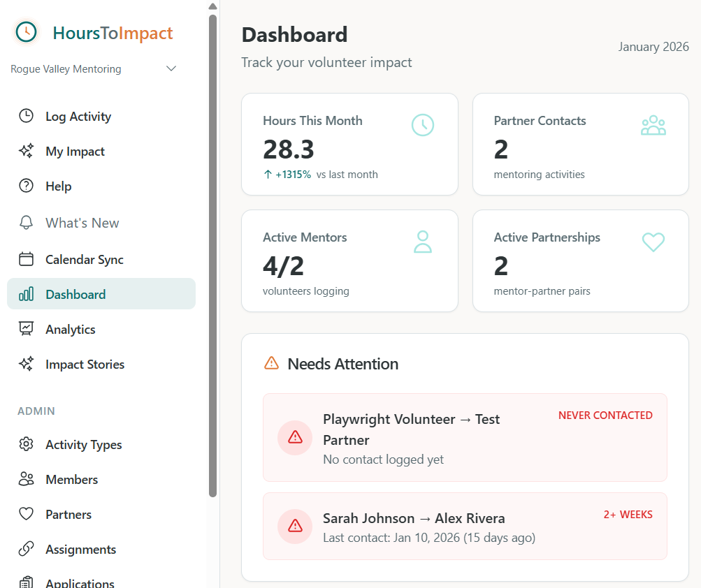Click the Hours This Month stat card
Image resolution: width=701 pixels, height=588 pixels.
pyautogui.click(x=349, y=144)
